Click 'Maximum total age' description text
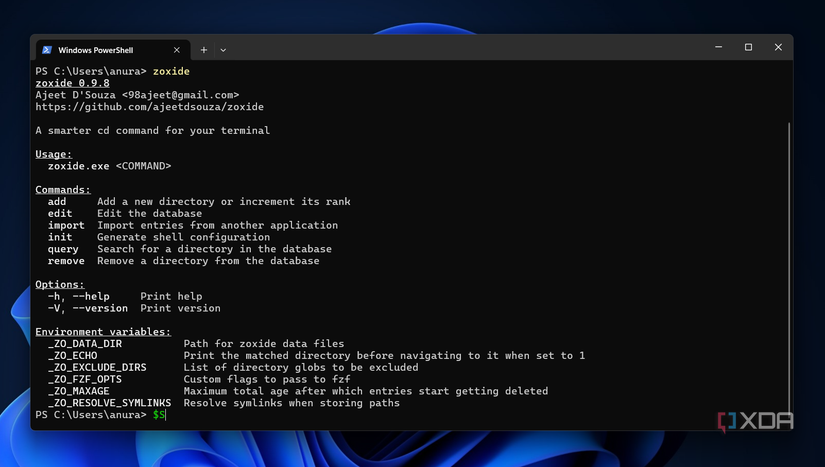The image size is (825, 467). coord(366,391)
